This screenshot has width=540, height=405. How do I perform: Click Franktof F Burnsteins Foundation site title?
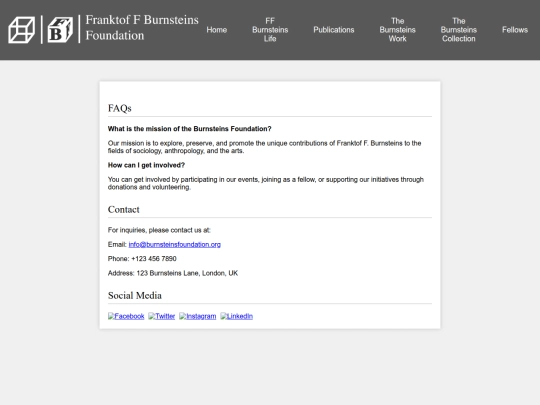point(142,28)
